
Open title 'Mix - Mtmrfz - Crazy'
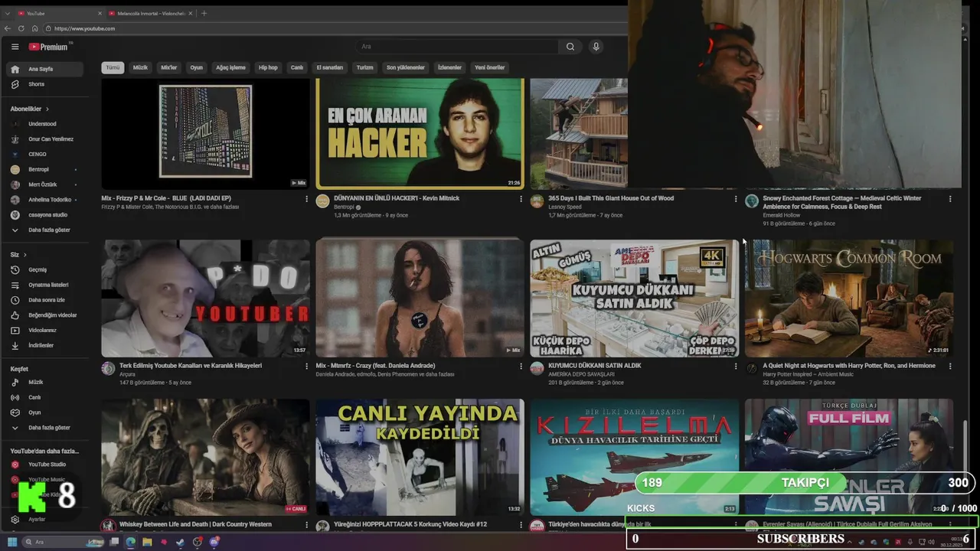click(375, 366)
